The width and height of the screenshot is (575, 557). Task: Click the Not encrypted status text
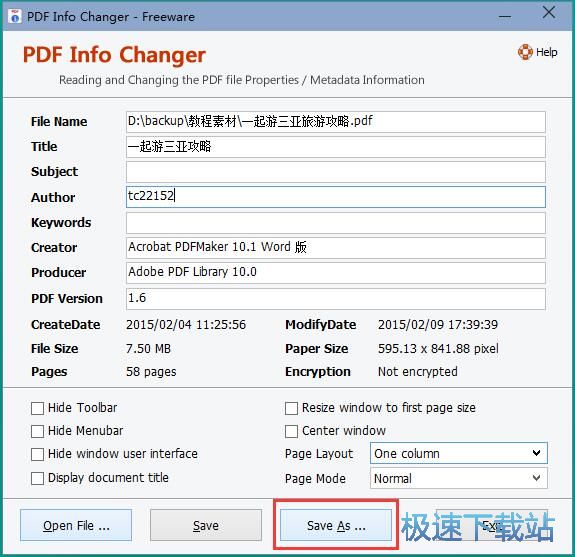(418, 372)
